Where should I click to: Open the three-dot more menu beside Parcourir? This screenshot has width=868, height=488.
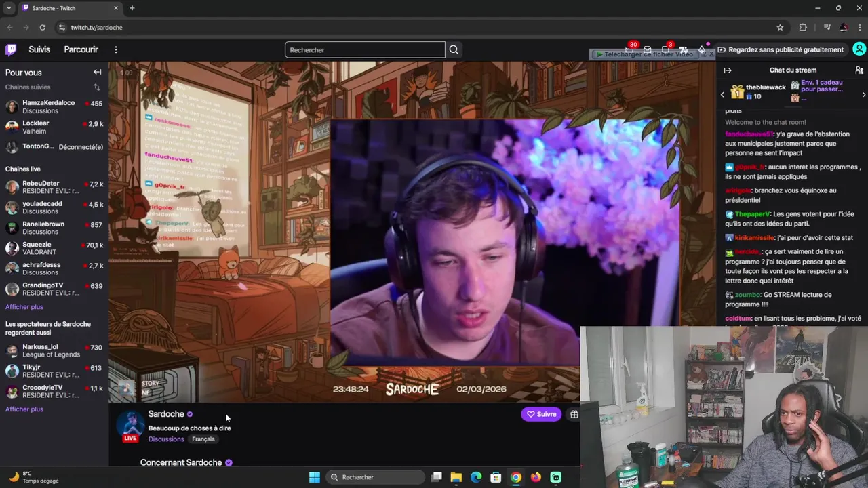[x=116, y=49]
